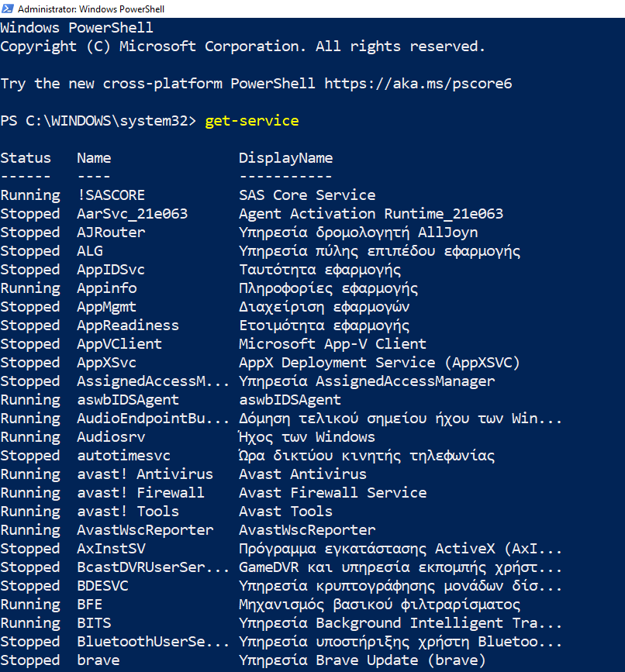Screen dimensions: 625x672
Task: Click the PowerShell icon in the title bar
Action: 8,9
